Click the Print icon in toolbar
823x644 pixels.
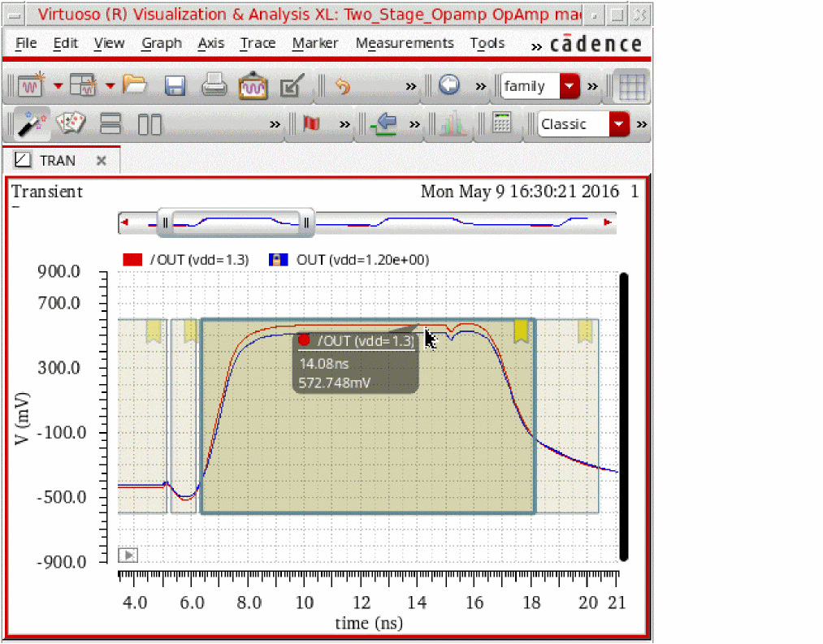[214, 85]
